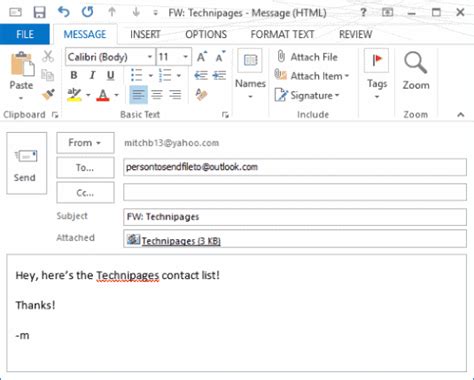Screen dimensions: 474x380
Task: Toggle Bold formatting
Action: coord(74,75)
